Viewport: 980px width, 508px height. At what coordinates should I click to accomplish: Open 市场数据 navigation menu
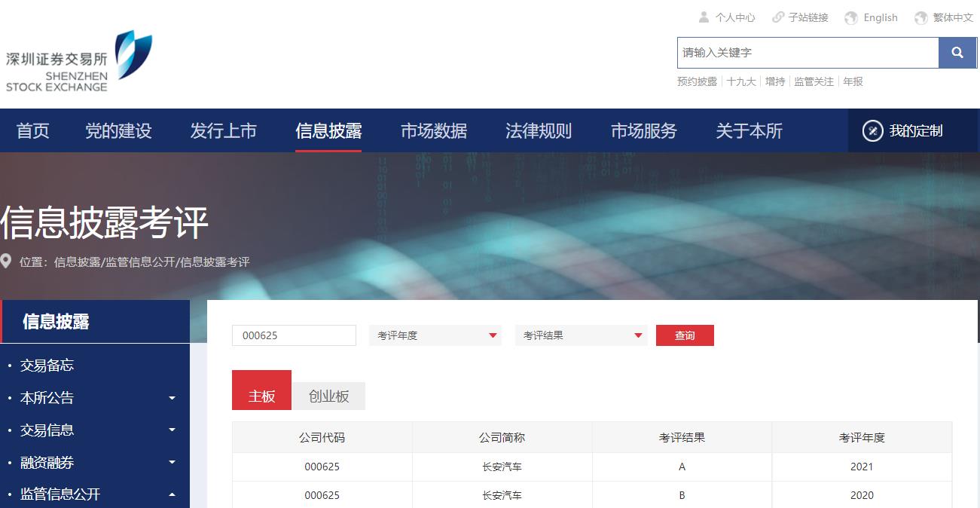(x=434, y=130)
